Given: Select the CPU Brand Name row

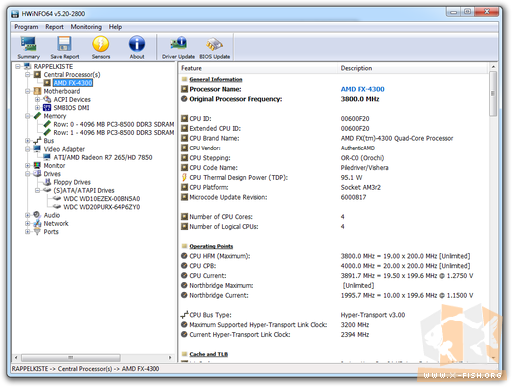Looking at the screenshot, I should point(333,138).
